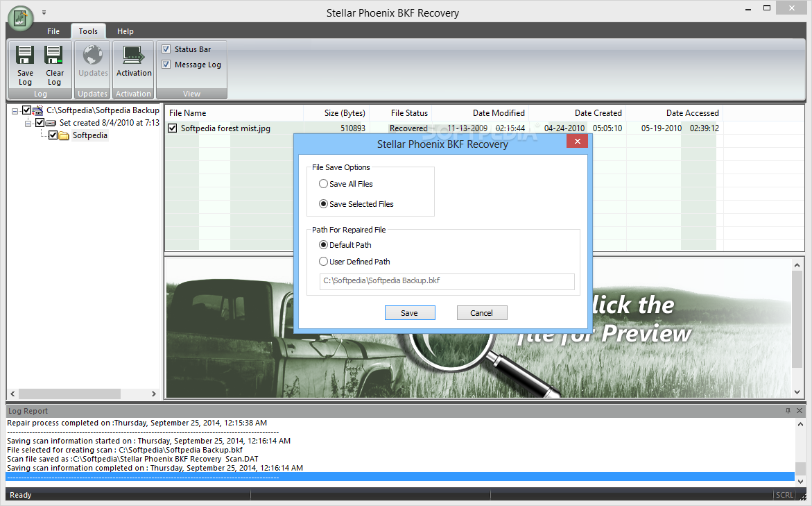The width and height of the screenshot is (812, 506).
Task: Sort by Size (Bytes) column header
Action: click(336, 113)
